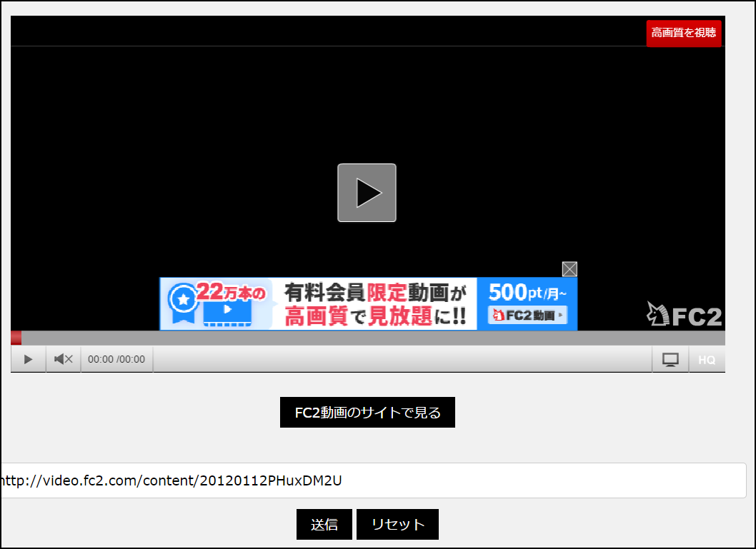The height and width of the screenshot is (549, 756).
Task: Click the middle of the gray seek bar
Action: pos(368,338)
